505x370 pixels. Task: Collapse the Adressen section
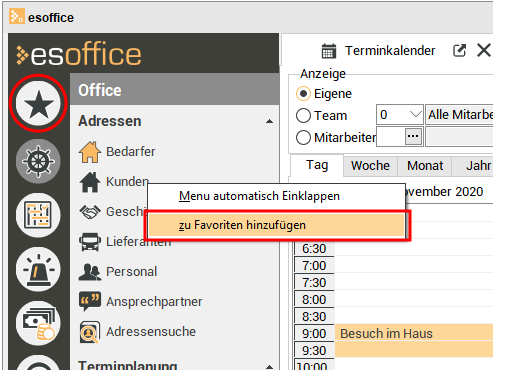click(269, 122)
